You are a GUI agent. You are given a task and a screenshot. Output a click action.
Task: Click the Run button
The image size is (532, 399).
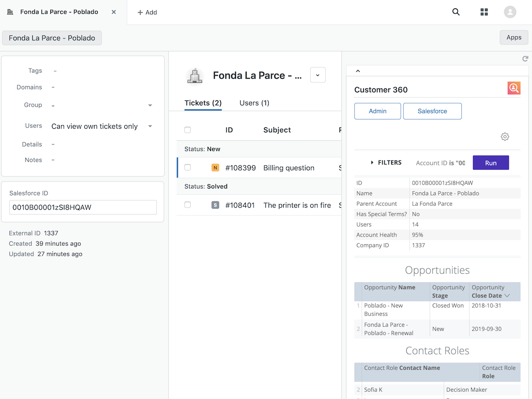(x=490, y=163)
